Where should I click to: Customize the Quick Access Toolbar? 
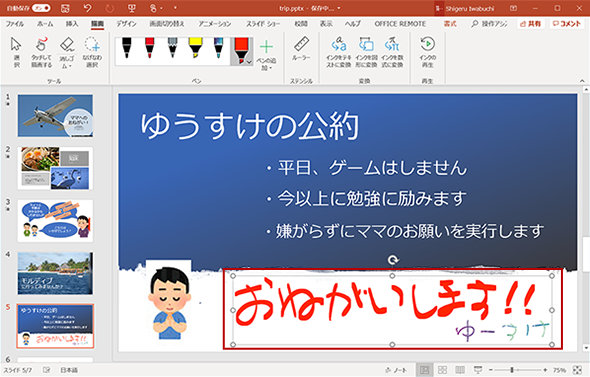point(175,8)
